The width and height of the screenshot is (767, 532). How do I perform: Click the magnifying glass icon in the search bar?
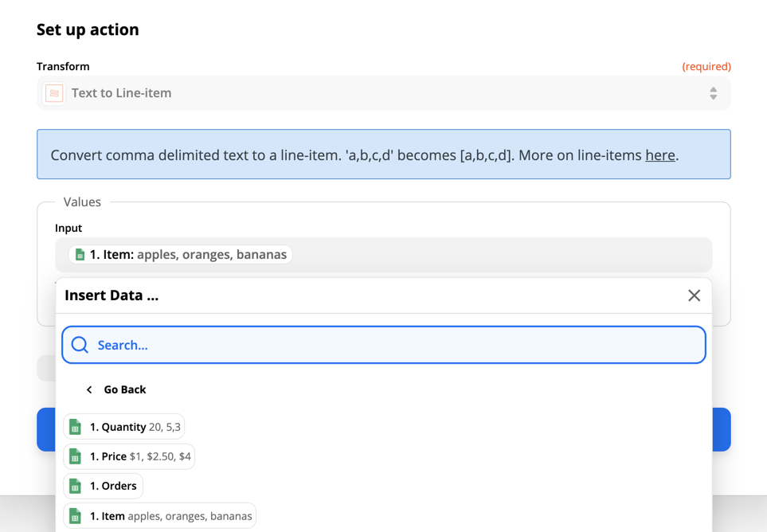click(80, 344)
